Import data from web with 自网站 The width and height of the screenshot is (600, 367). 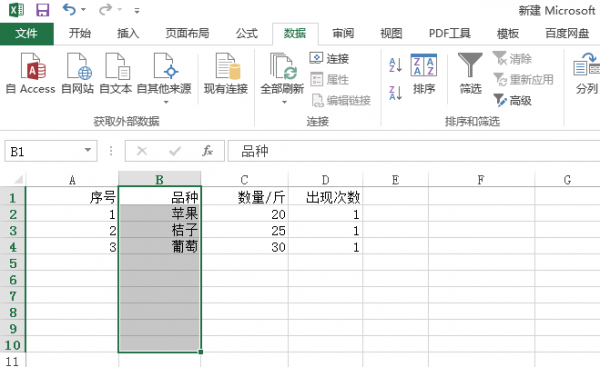77,74
